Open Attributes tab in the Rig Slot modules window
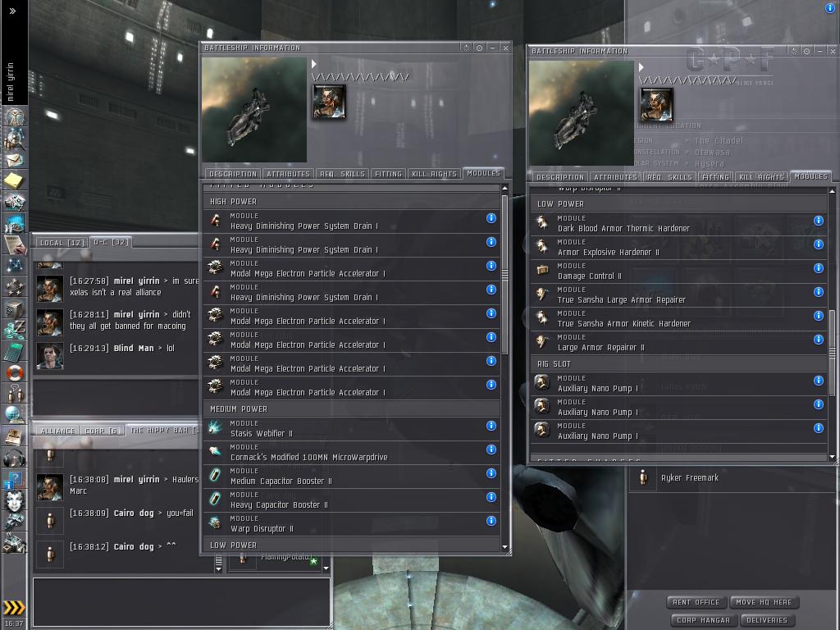Screen dimensions: 840x630 click(615, 177)
